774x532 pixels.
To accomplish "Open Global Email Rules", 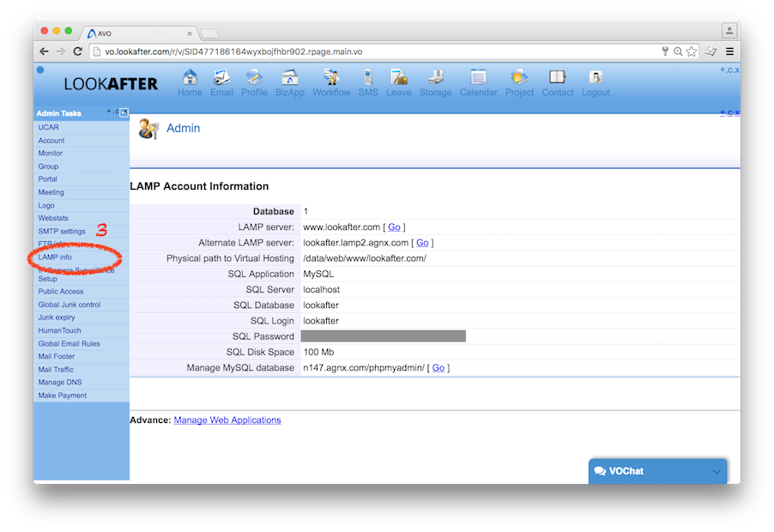I will (70, 344).
